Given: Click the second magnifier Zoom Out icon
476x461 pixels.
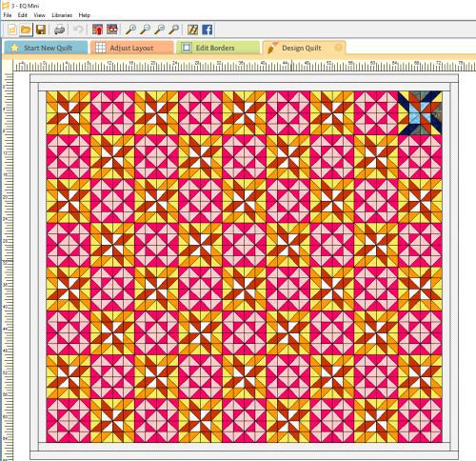Looking at the screenshot, I should pos(145,30).
